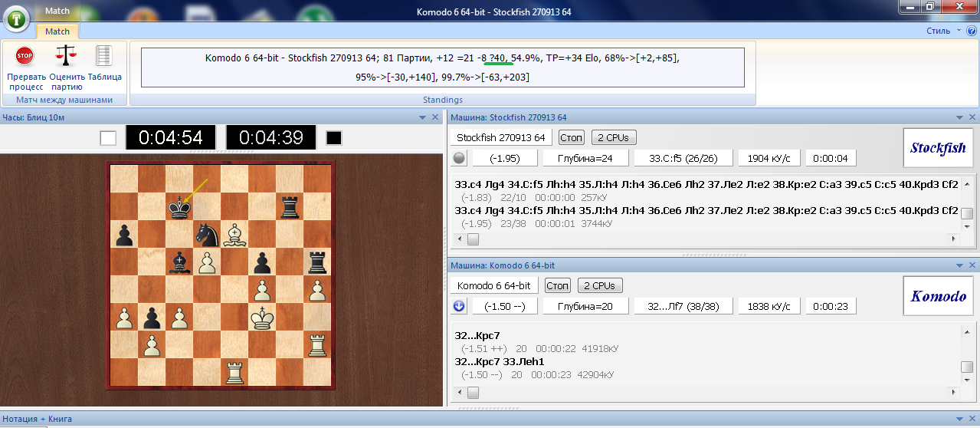Click the Komodo 6 64-bit engine name button
This screenshot has height=428, width=980.
(493, 285)
